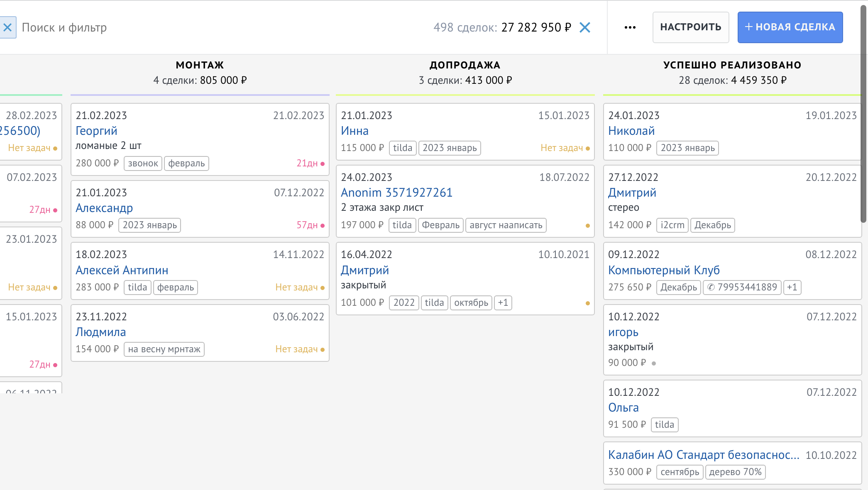Click the blue X next to the deals total
The width and height of the screenshot is (868, 490).
tap(585, 27)
